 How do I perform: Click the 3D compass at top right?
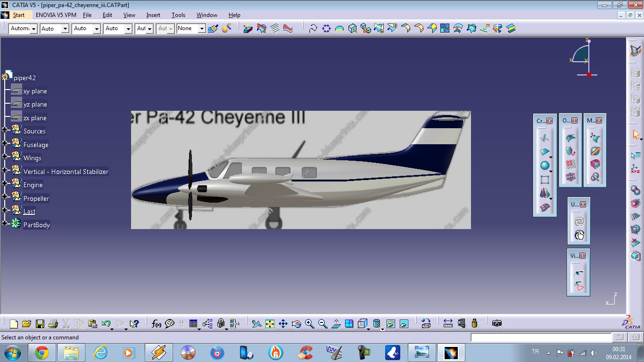[584, 58]
